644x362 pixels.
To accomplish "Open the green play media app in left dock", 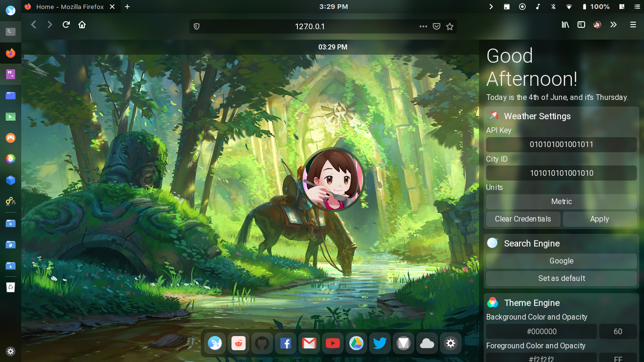I will point(10,116).
